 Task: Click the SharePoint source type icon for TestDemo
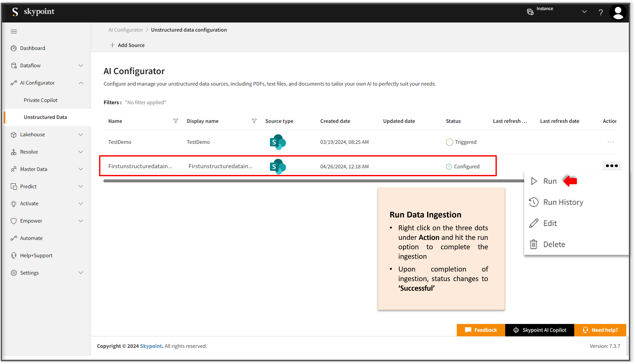coord(277,142)
